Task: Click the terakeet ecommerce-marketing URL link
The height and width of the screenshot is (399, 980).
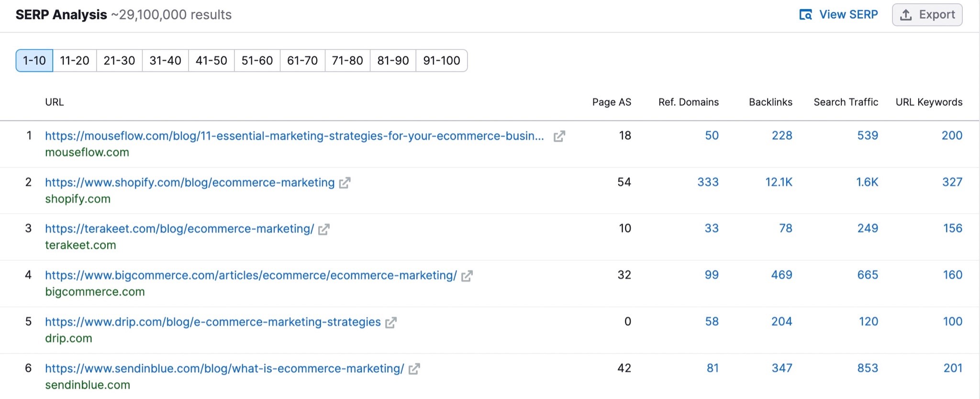Action: tap(179, 229)
